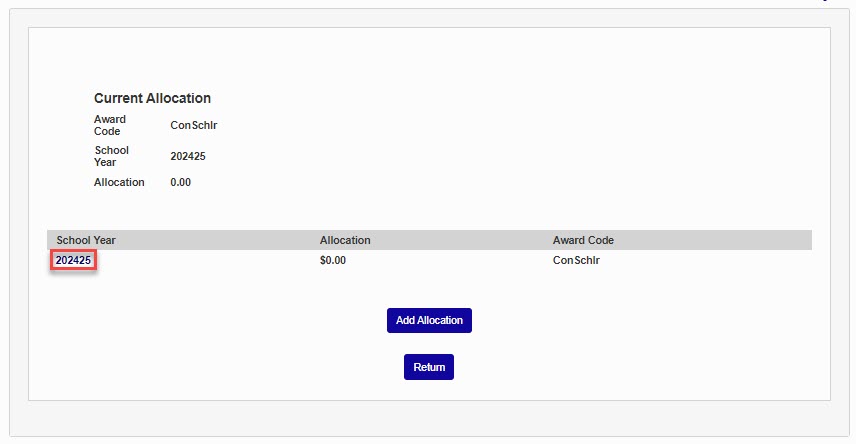
Task: Click the 202425 value in summary section
Action: [188, 156]
